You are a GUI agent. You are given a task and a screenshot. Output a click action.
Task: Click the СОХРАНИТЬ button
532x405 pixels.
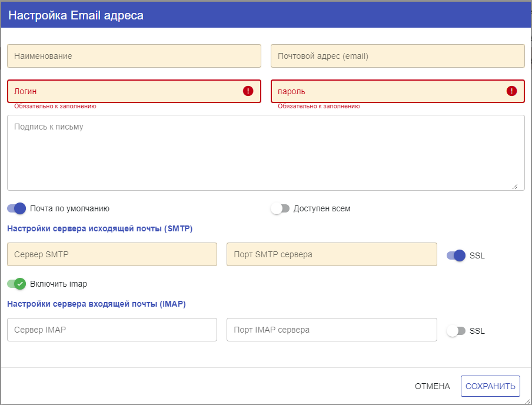(x=490, y=386)
